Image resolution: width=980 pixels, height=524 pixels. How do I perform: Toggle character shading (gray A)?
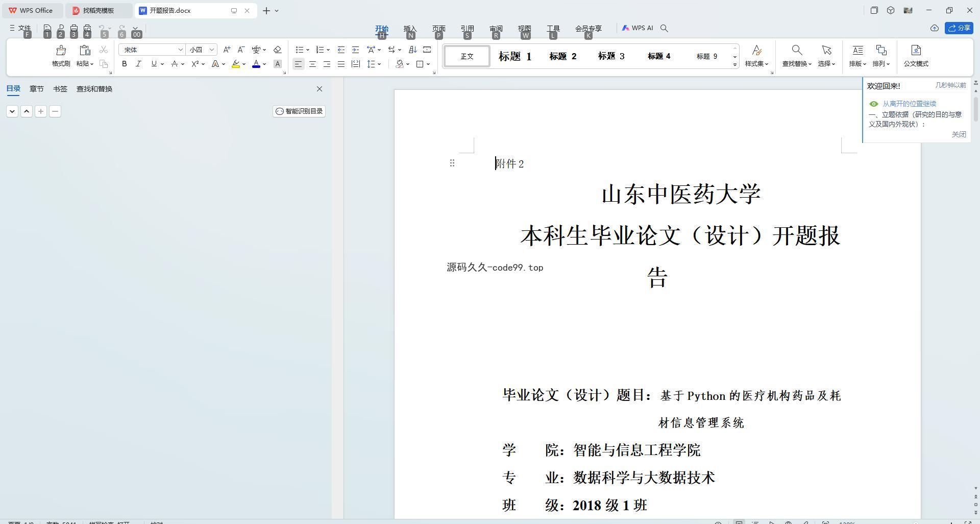tap(278, 64)
